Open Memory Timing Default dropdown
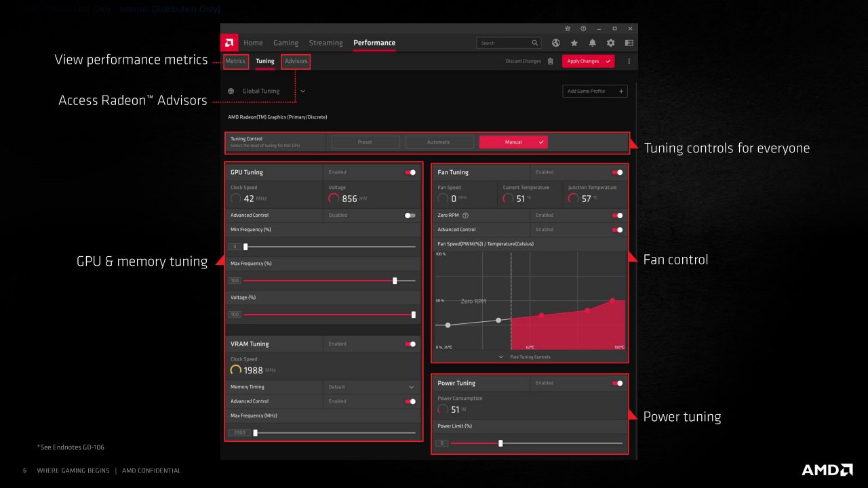The image size is (868, 488). [372, 387]
